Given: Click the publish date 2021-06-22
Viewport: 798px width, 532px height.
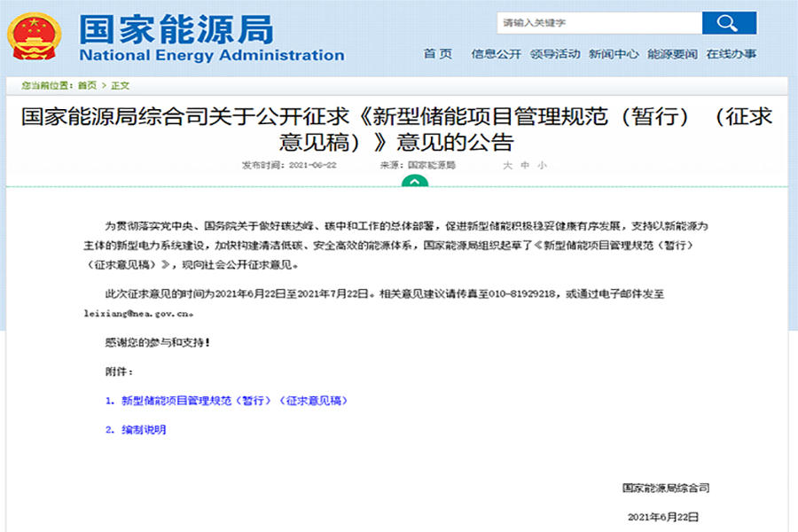Looking at the screenshot, I should pyautogui.click(x=312, y=166).
